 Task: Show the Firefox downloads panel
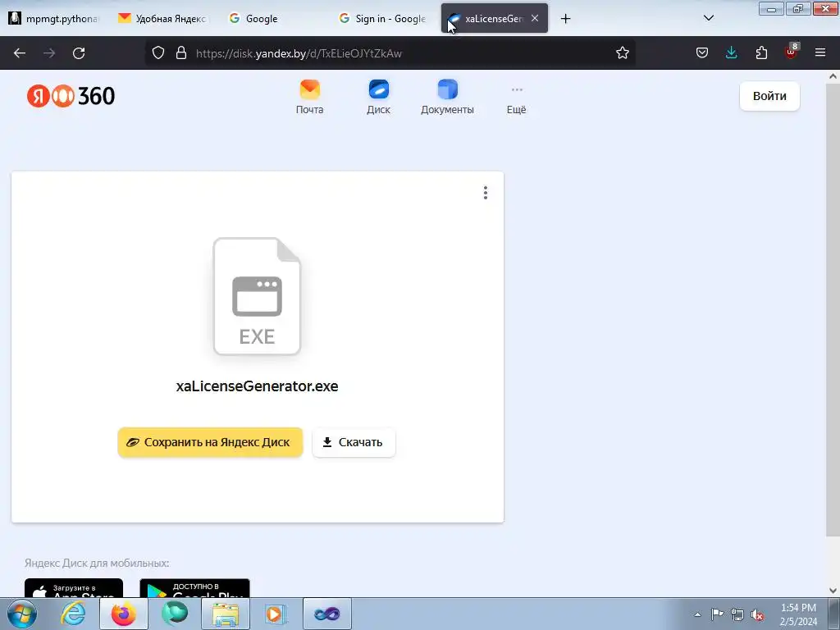[731, 53]
